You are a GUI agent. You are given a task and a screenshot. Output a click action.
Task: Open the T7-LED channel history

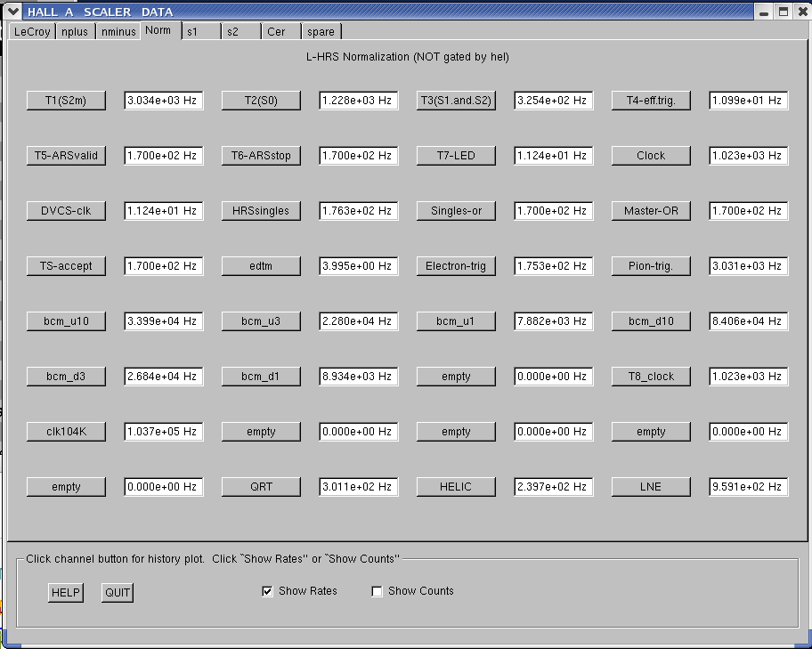(456, 156)
